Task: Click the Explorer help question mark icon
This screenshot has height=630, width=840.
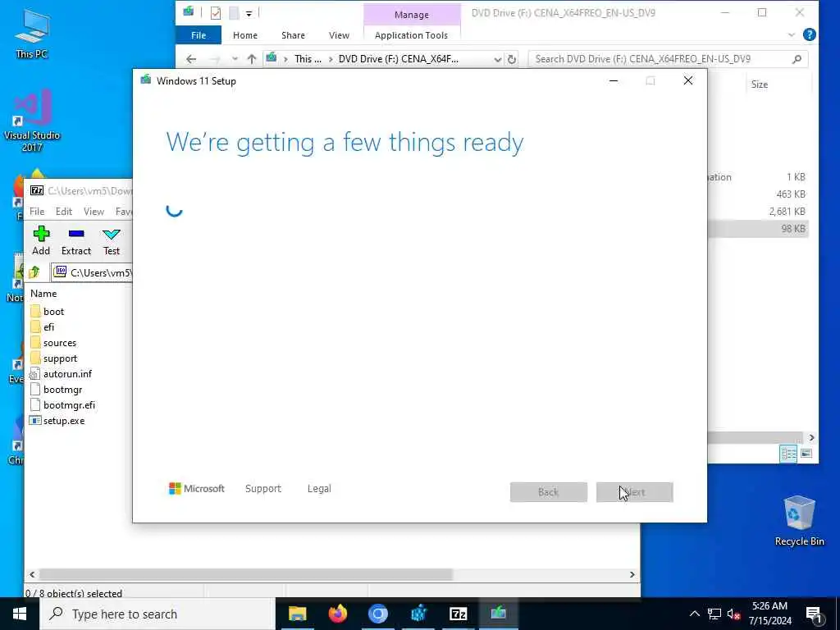Action: click(810, 34)
